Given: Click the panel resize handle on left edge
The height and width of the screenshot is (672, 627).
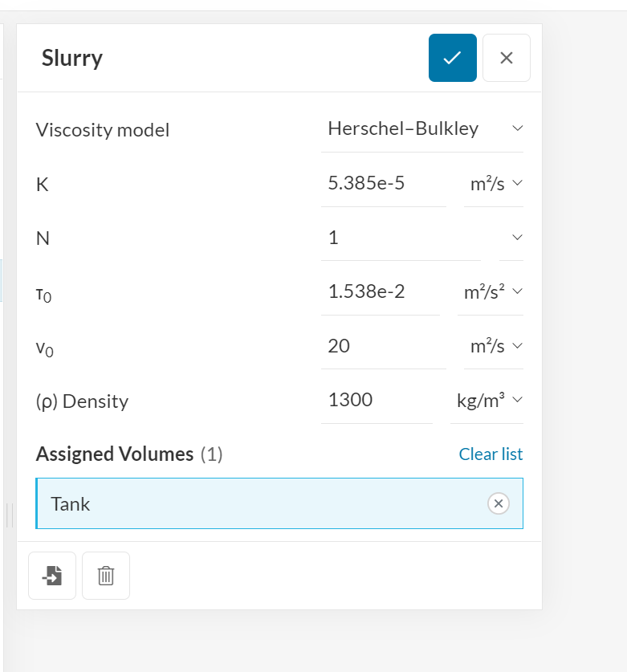Looking at the screenshot, I should 10,515.
